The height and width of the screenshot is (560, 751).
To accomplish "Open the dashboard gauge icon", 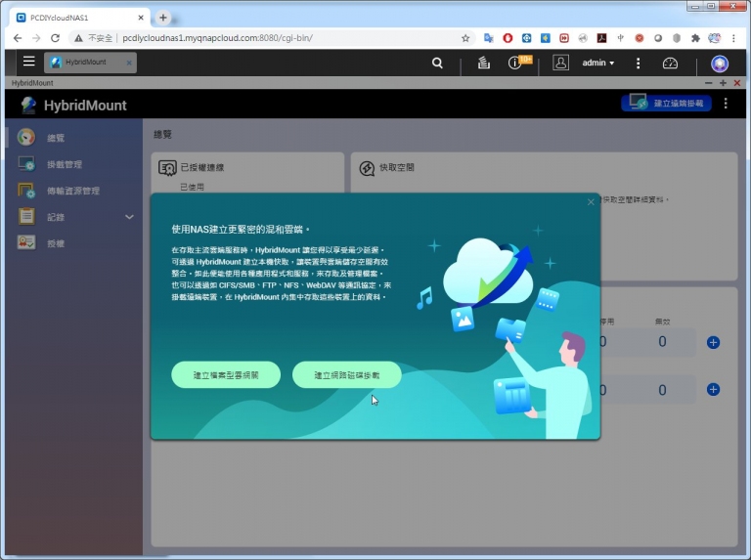I will click(670, 63).
